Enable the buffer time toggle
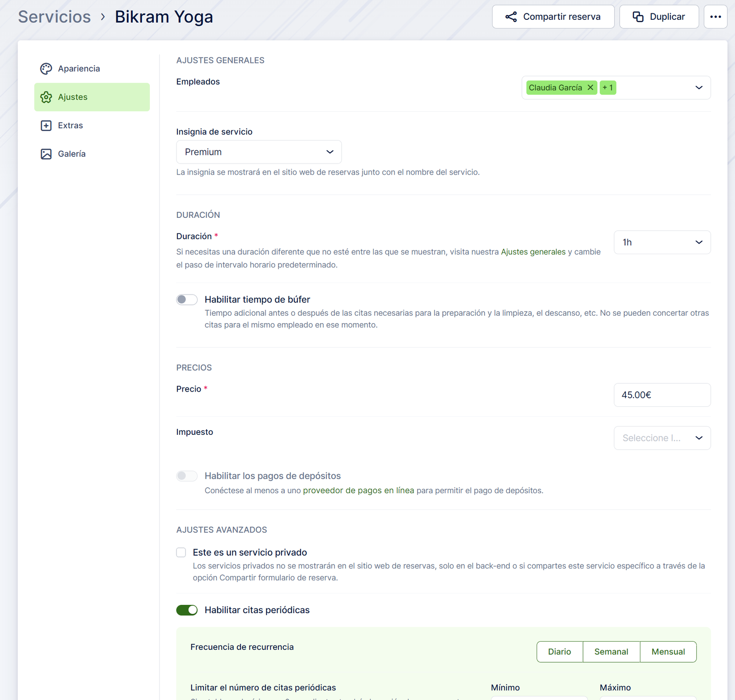The width and height of the screenshot is (735, 700). (x=187, y=300)
